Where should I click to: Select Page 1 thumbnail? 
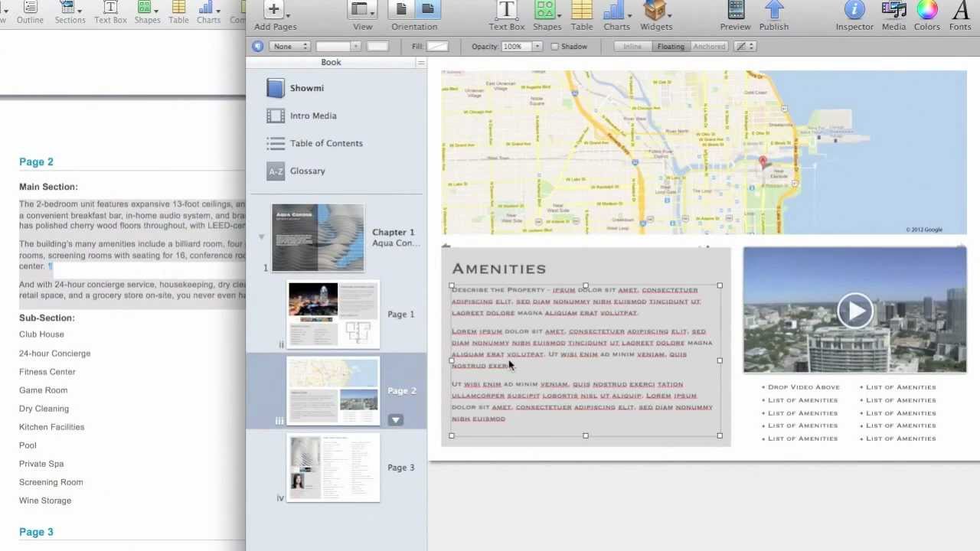[333, 315]
